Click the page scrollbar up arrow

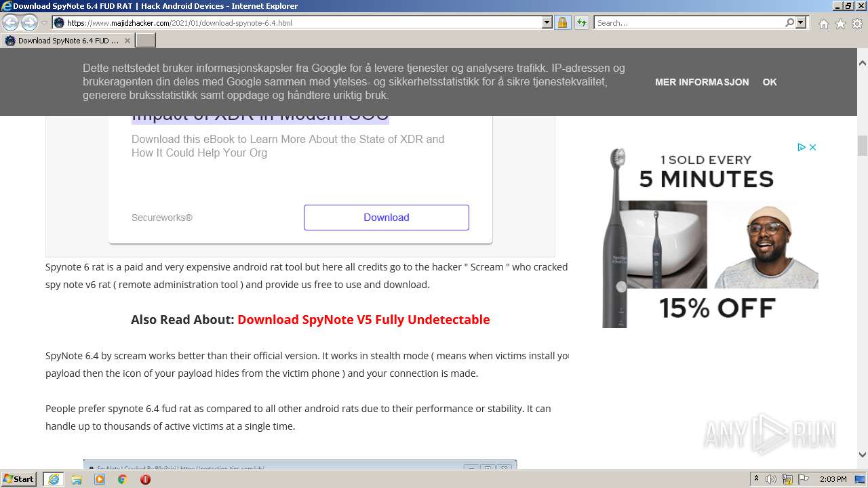(x=863, y=63)
